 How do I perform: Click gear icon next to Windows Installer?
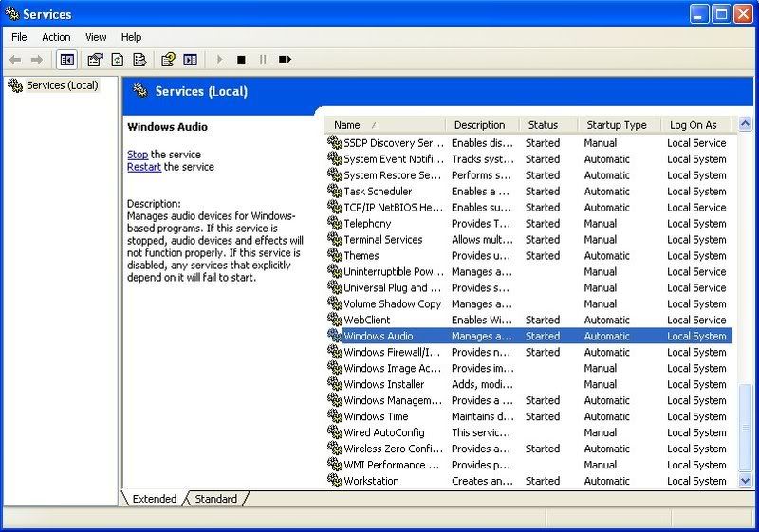[x=335, y=384]
